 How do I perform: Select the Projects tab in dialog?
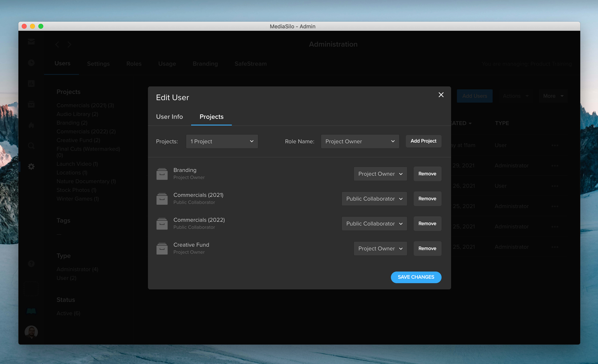coord(212,117)
